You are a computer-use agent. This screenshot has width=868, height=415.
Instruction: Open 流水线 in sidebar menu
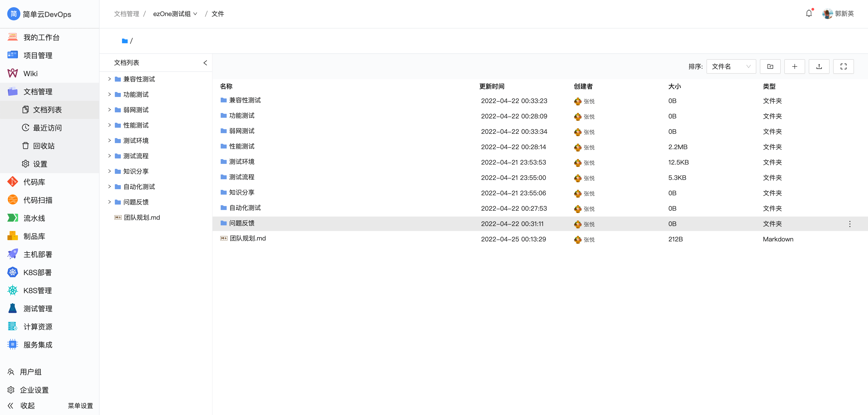coord(34,218)
